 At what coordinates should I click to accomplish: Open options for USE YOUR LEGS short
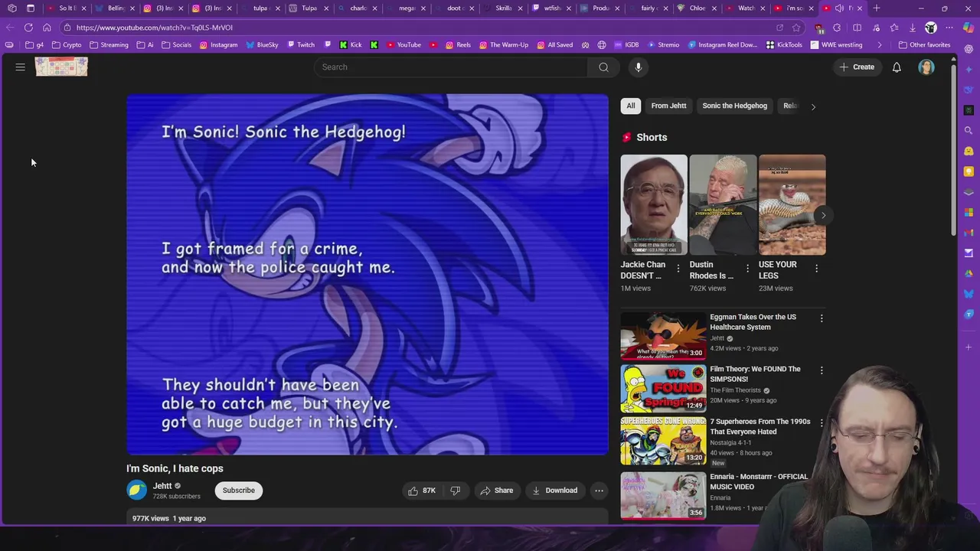(x=816, y=269)
